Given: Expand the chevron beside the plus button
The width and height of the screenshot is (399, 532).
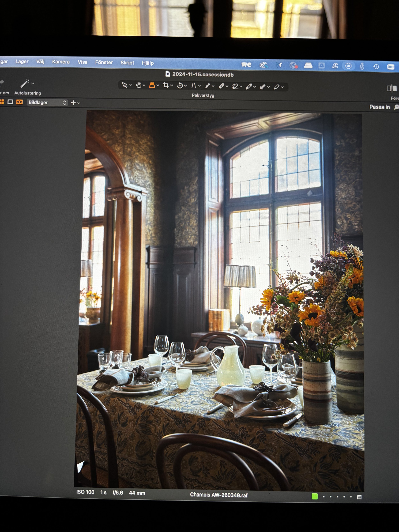Looking at the screenshot, I should pos(78,103).
